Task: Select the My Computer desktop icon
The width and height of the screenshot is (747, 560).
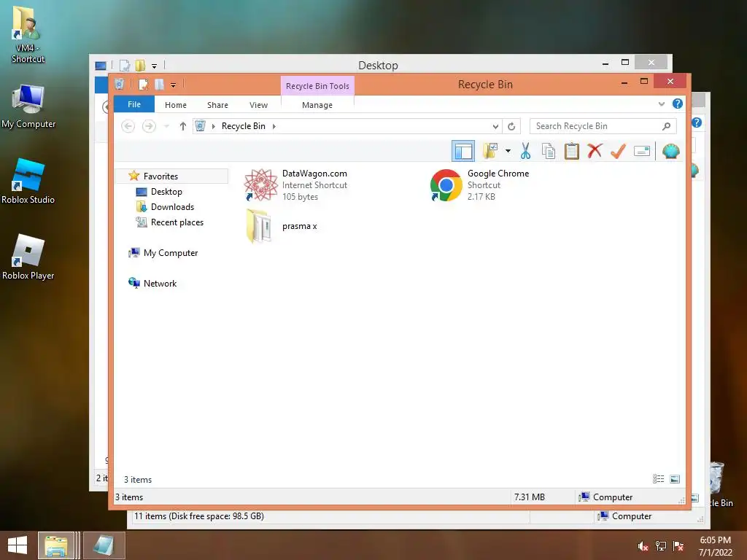Action: click(28, 106)
